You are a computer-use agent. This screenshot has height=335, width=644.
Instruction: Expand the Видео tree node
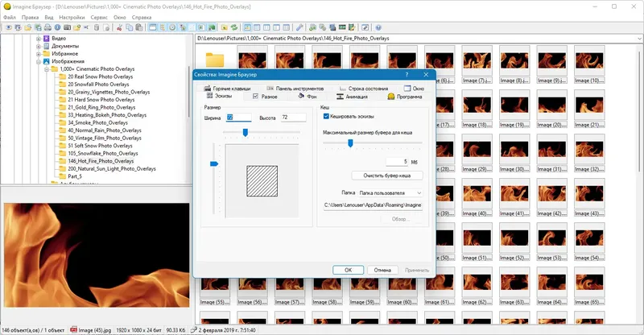coord(39,39)
